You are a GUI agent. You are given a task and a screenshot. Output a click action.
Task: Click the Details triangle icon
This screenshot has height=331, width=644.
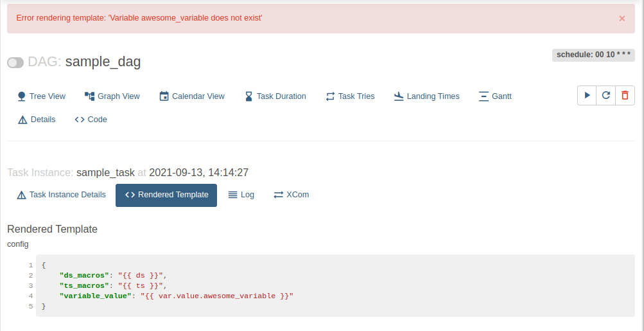(22, 120)
